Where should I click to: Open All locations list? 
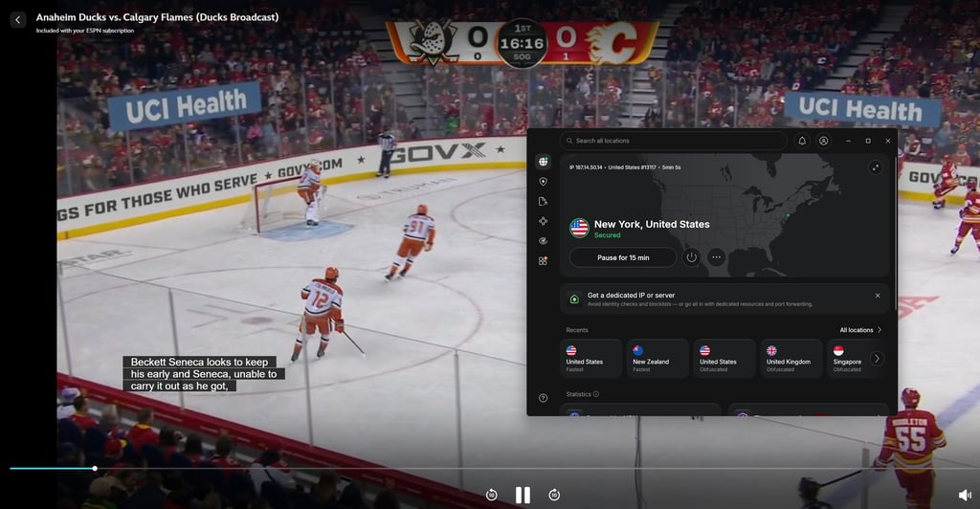pos(860,330)
